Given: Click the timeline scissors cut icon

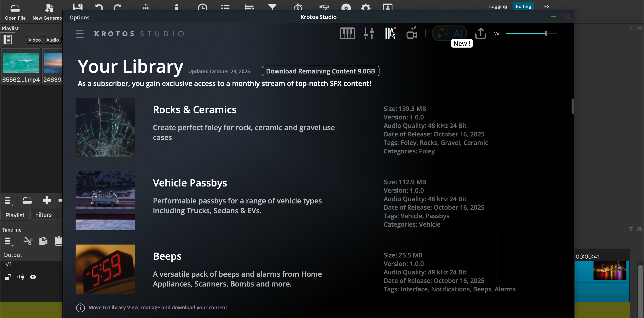Looking at the screenshot, I should click(x=28, y=241).
